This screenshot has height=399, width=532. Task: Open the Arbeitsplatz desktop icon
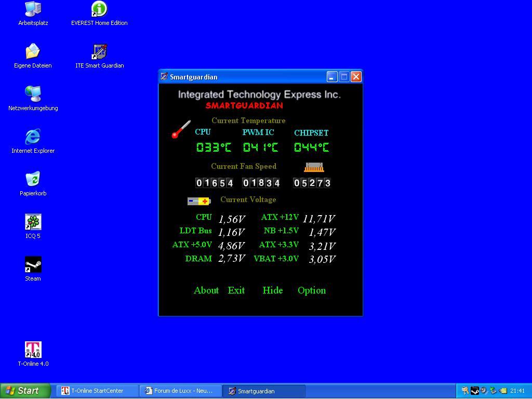pos(33,14)
